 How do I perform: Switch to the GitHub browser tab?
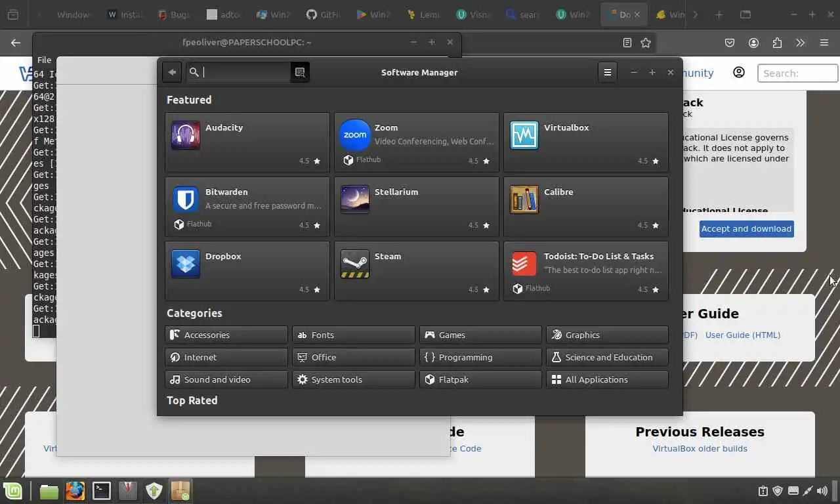pos(325,14)
